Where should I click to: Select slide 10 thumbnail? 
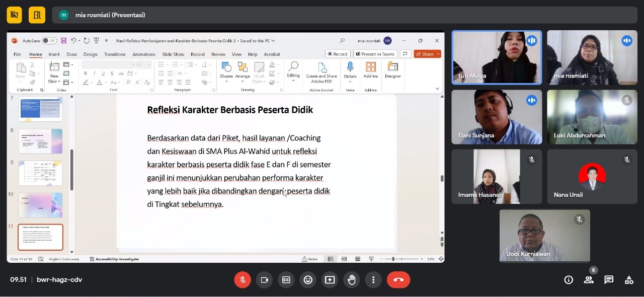click(41, 205)
